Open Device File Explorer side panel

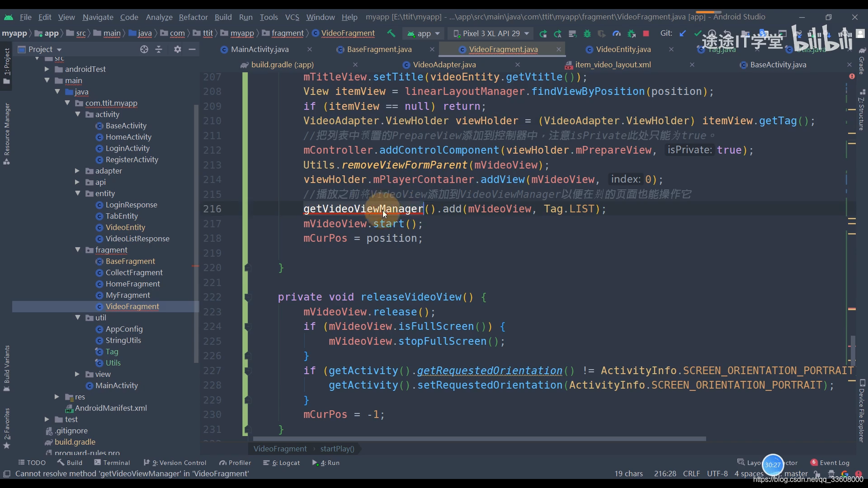coord(862,411)
